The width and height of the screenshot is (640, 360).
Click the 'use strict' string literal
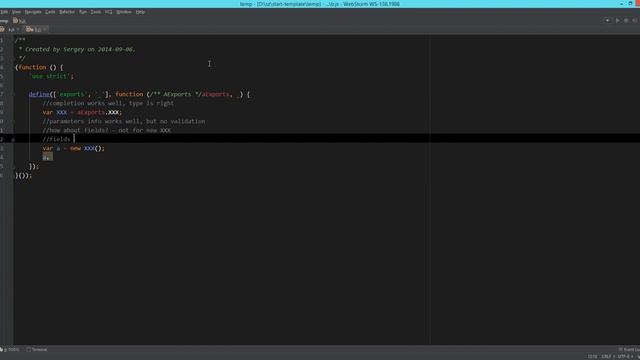pos(51,76)
